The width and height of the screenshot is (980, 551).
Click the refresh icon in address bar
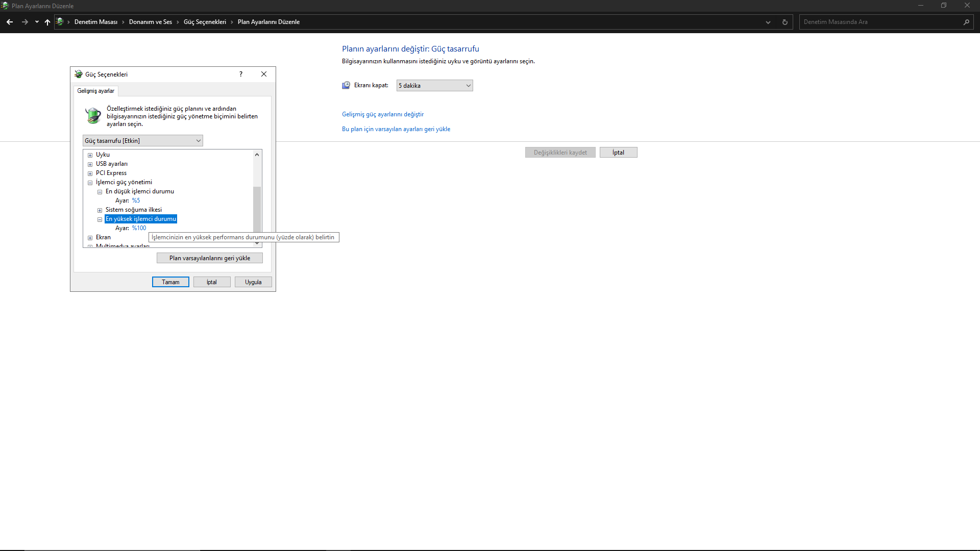[x=785, y=22]
